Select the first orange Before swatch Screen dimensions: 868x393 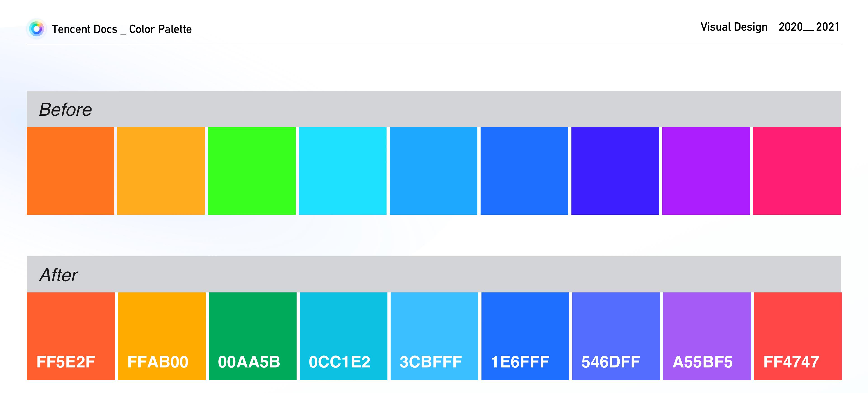(x=71, y=171)
